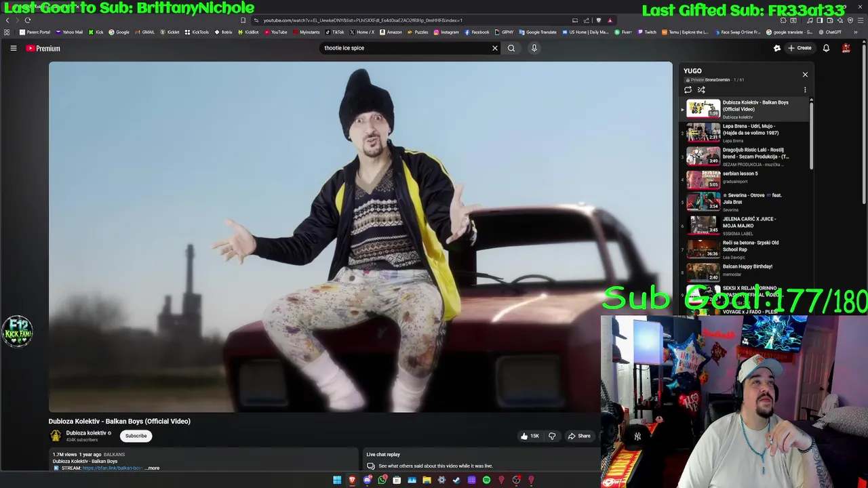Open WhatsApp from taskbar
This screenshot has width=868, height=488.
click(382, 480)
